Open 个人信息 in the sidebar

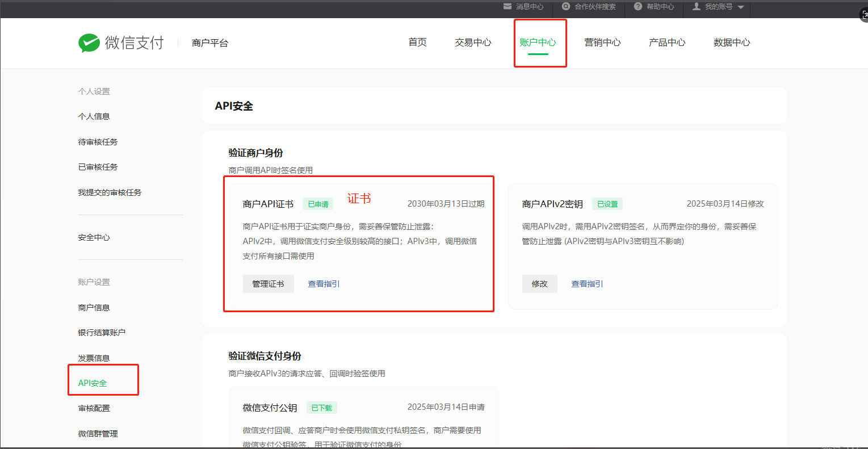(x=94, y=116)
